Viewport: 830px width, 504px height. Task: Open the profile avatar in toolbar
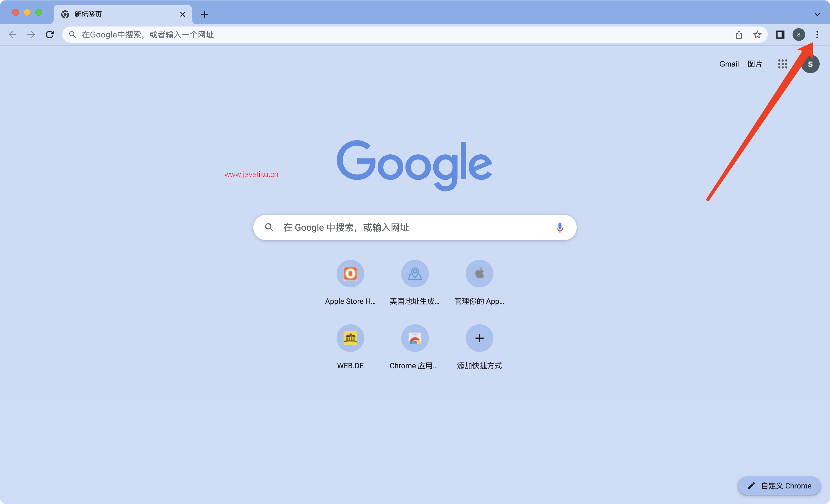tap(799, 34)
